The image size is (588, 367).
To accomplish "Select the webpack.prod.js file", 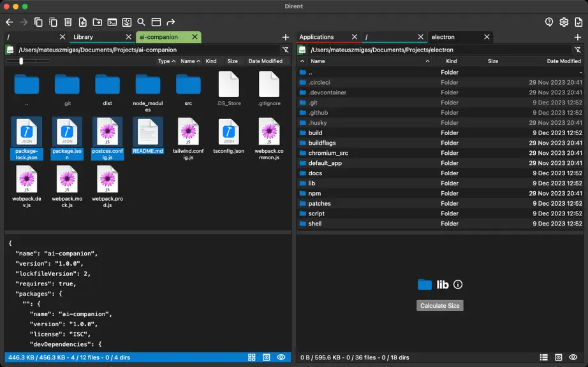I will point(107,187).
